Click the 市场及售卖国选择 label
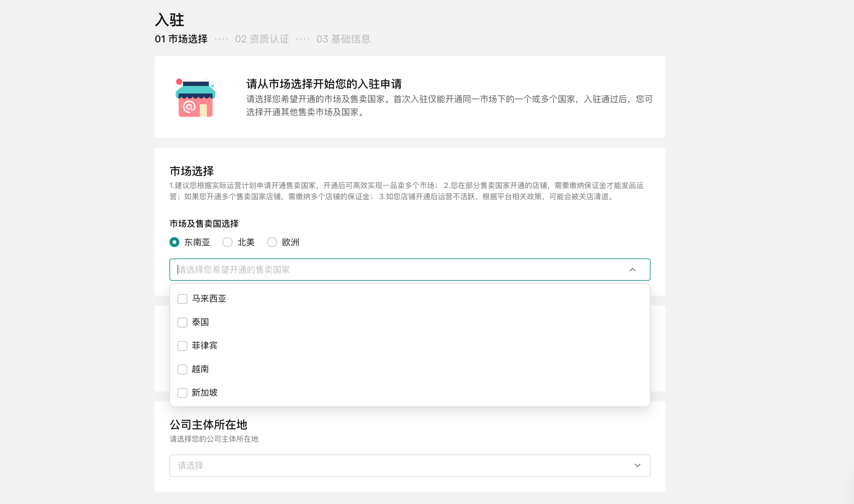This screenshot has width=854, height=504. pyautogui.click(x=204, y=224)
